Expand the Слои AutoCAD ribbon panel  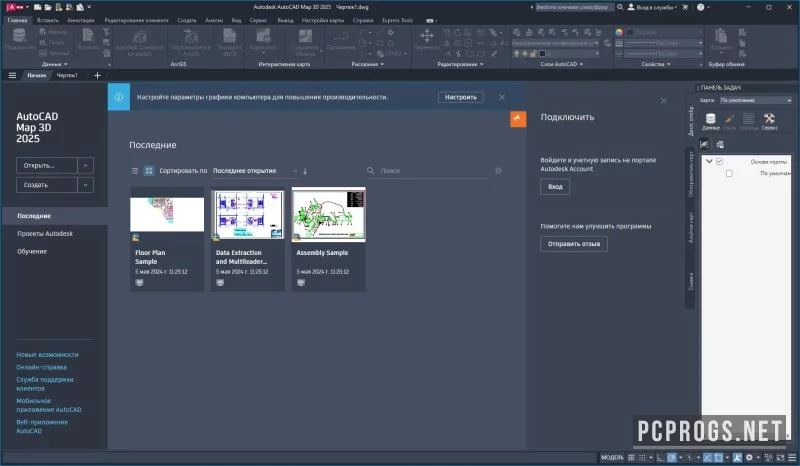(561, 64)
